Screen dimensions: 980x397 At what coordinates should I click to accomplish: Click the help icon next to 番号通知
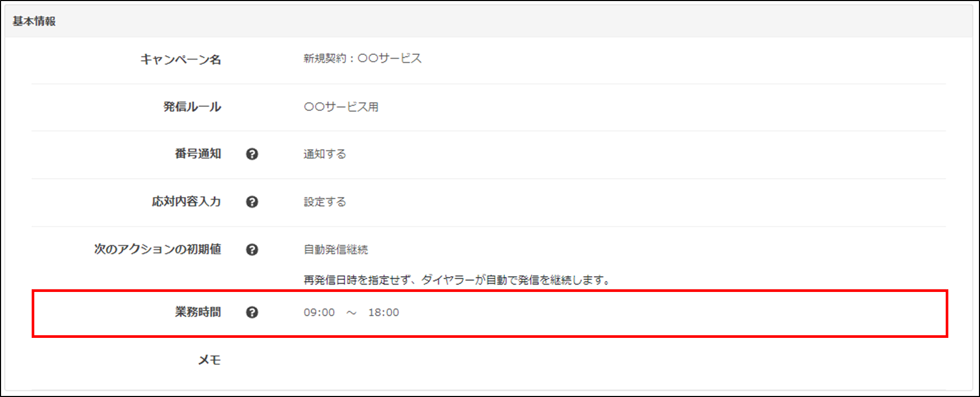point(252,154)
